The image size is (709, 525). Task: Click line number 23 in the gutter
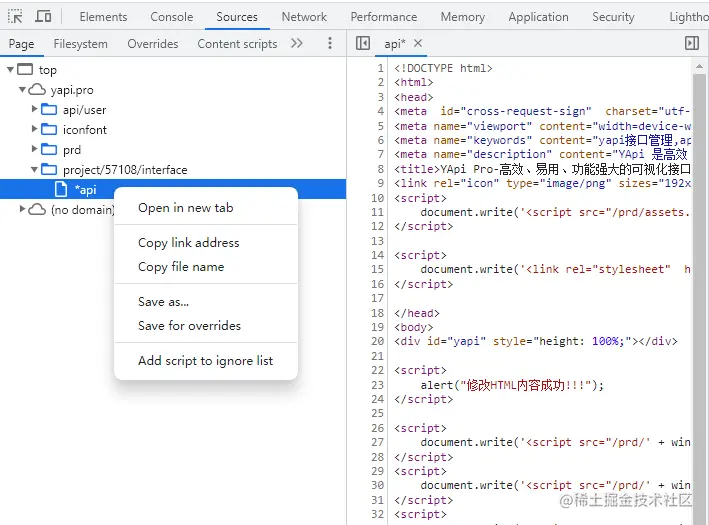(x=378, y=385)
